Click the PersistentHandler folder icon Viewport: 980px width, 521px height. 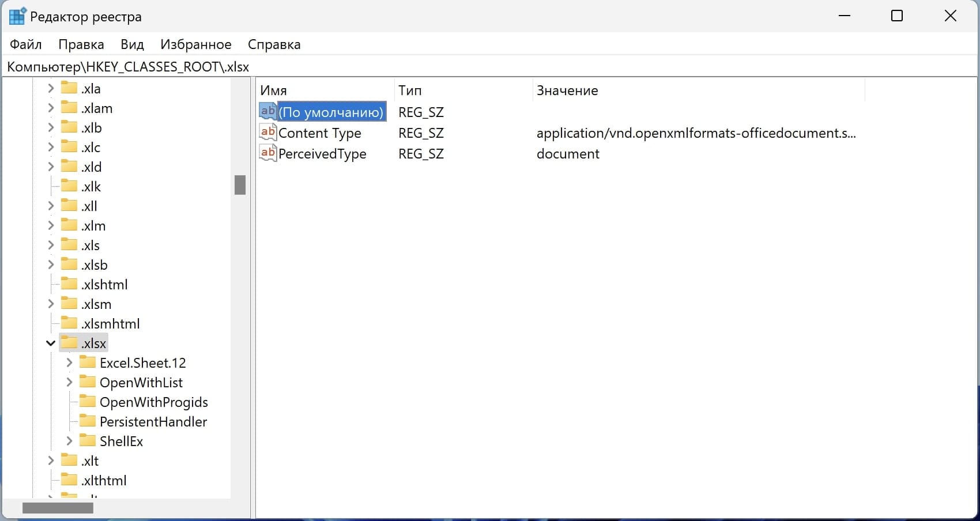[x=88, y=421]
